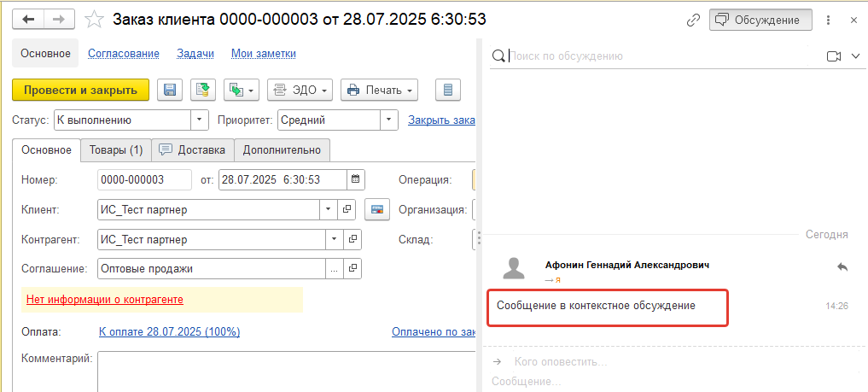This screenshot has height=392, width=868.
Task: Open the calendar picker for the date
Action: pos(356,179)
